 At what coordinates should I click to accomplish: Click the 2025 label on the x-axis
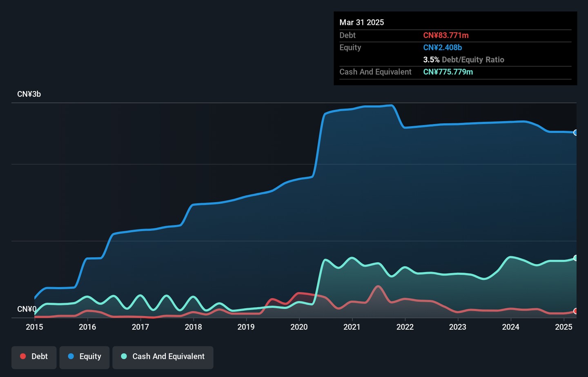563,327
